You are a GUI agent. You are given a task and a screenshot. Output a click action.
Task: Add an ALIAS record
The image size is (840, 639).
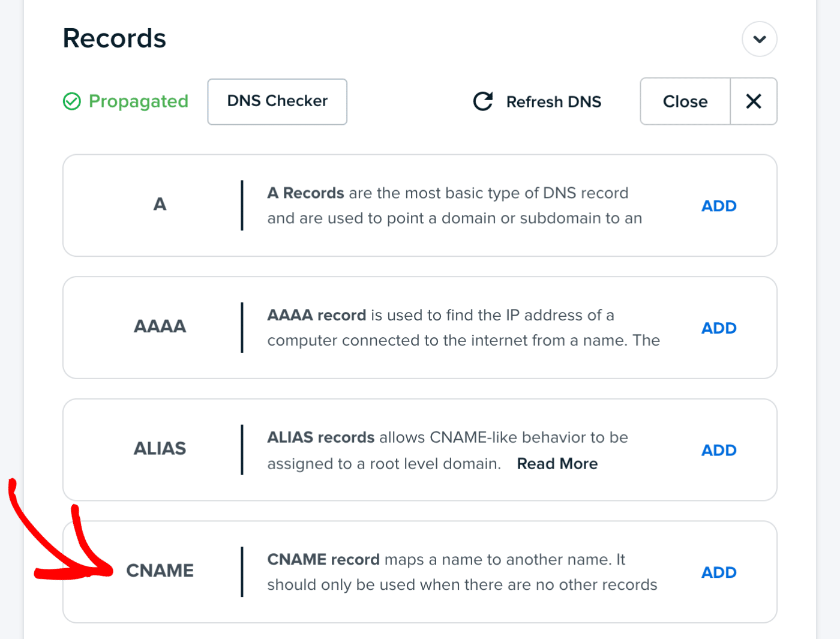point(718,450)
